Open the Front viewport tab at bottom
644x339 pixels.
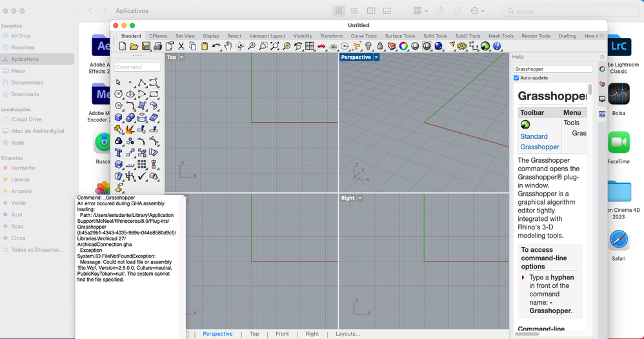click(282, 334)
